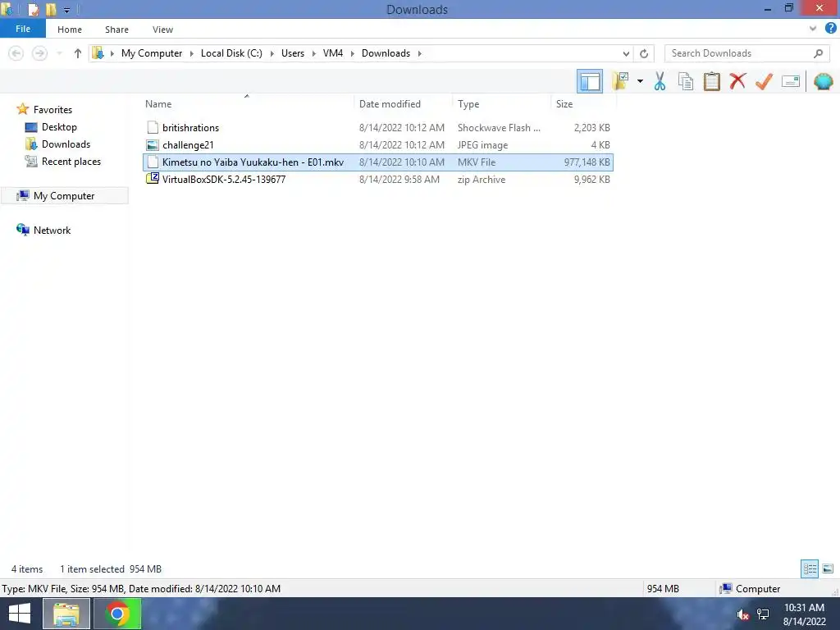Sort by Name column header
Screen dimensions: 840x630
pyautogui.click(x=158, y=104)
